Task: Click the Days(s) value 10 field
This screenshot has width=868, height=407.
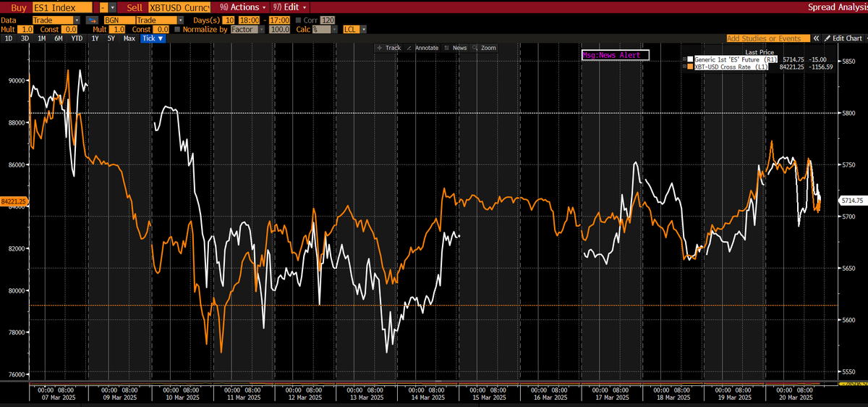Action: tap(229, 20)
